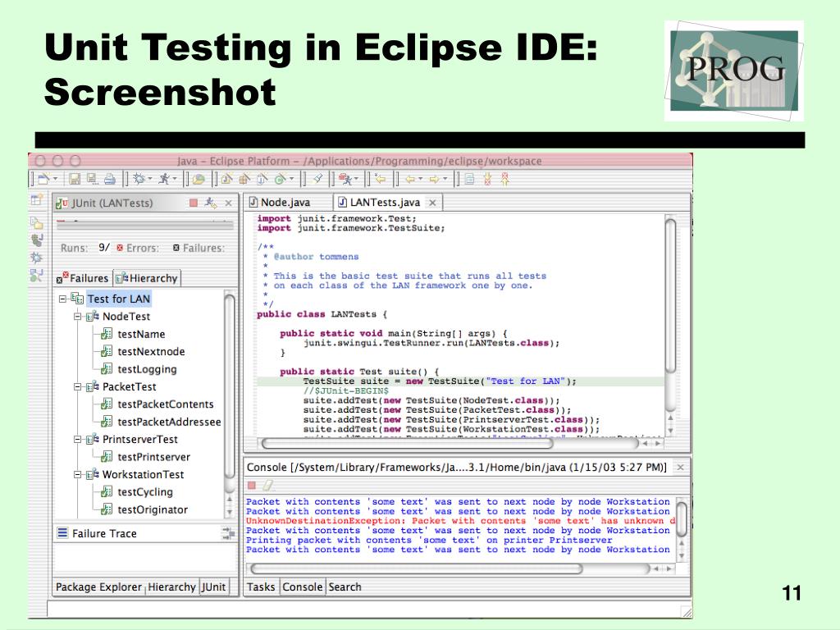
Task: Navigate Forward with yellow right arrow
Action: point(435,179)
